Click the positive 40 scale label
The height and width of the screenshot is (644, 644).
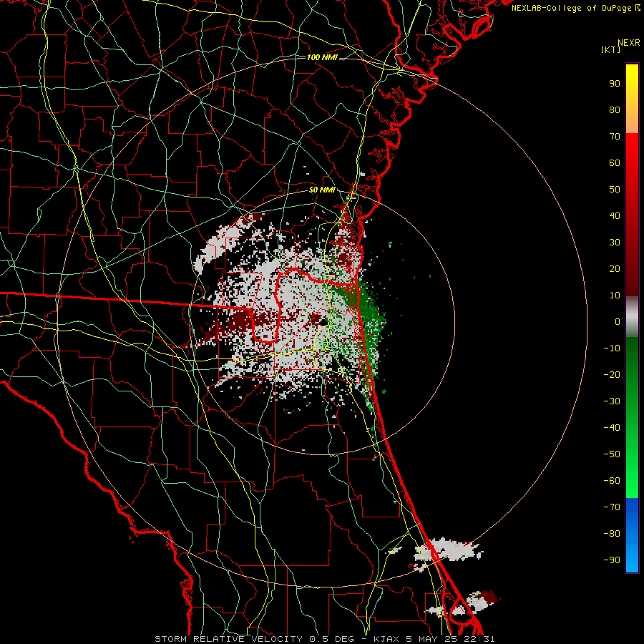(x=615, y=215)
